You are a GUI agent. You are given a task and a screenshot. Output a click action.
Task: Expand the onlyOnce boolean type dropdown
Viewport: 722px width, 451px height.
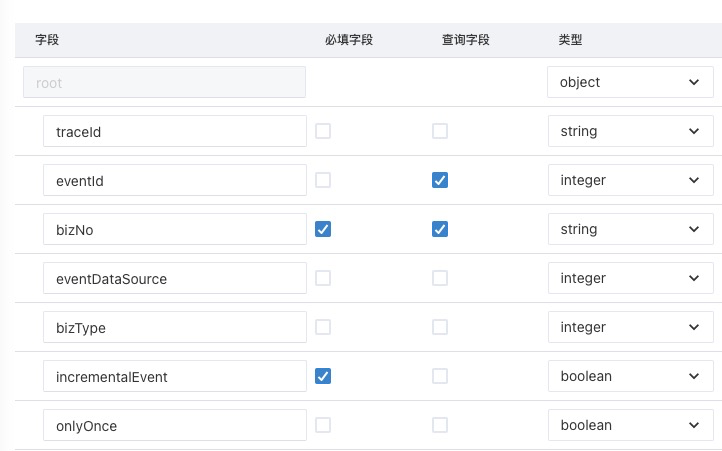[x=630, y=425]
